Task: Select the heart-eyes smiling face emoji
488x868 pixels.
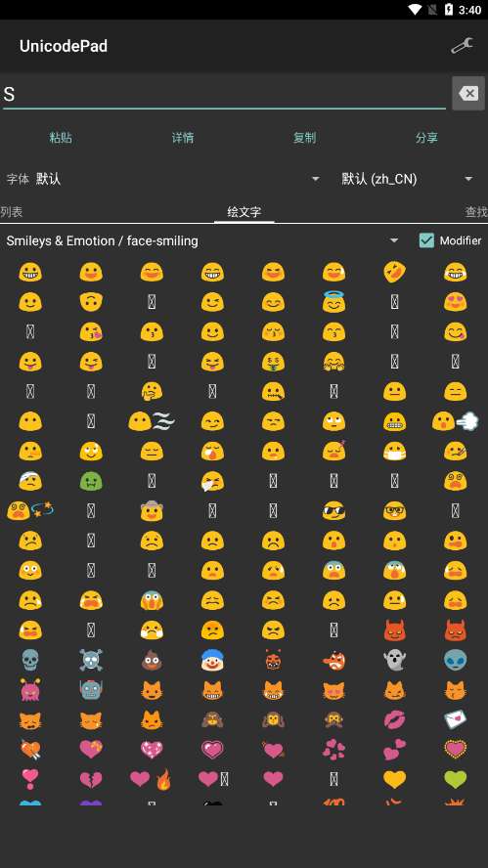Action: point(456,302)
